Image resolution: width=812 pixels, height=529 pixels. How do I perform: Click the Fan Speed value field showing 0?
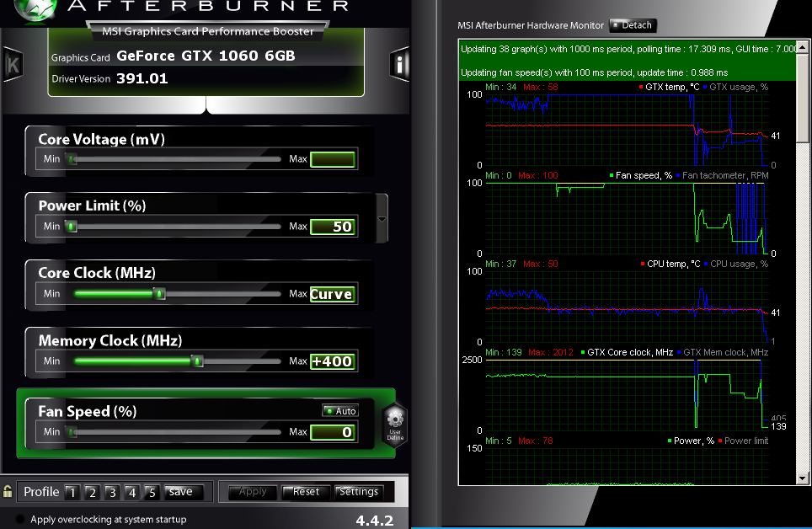point(333,431)
